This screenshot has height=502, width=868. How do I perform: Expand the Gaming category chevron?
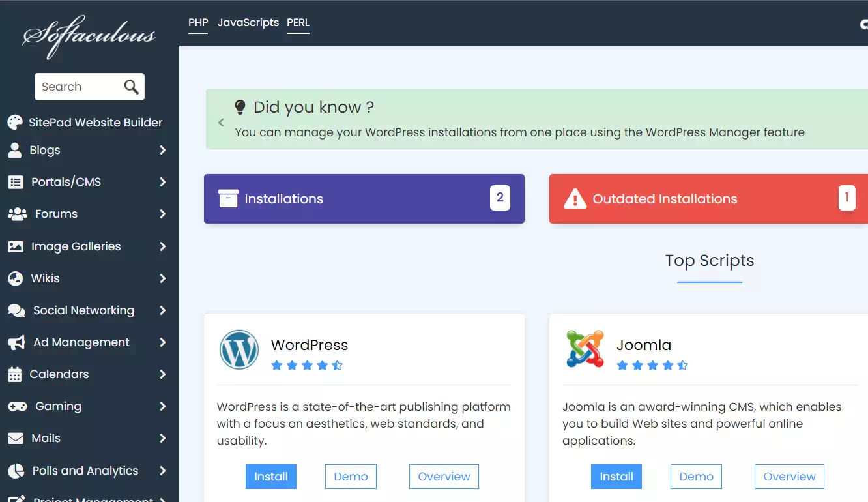162,406
